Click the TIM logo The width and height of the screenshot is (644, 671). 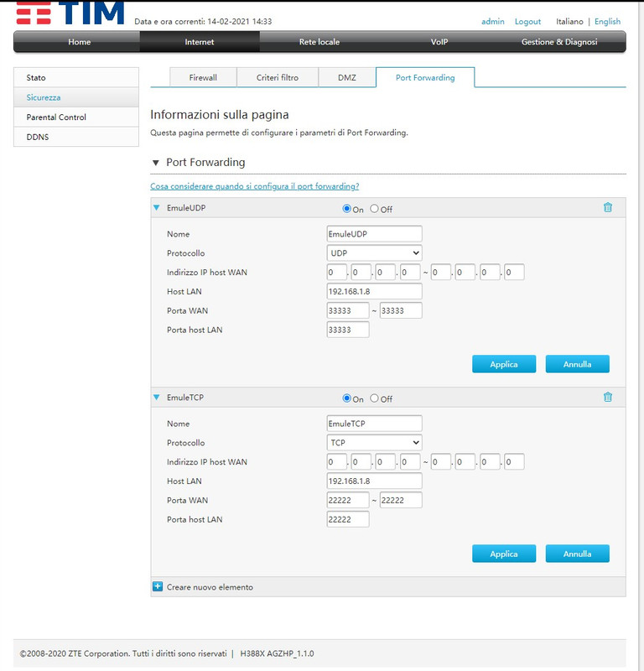tap(70, 13)
